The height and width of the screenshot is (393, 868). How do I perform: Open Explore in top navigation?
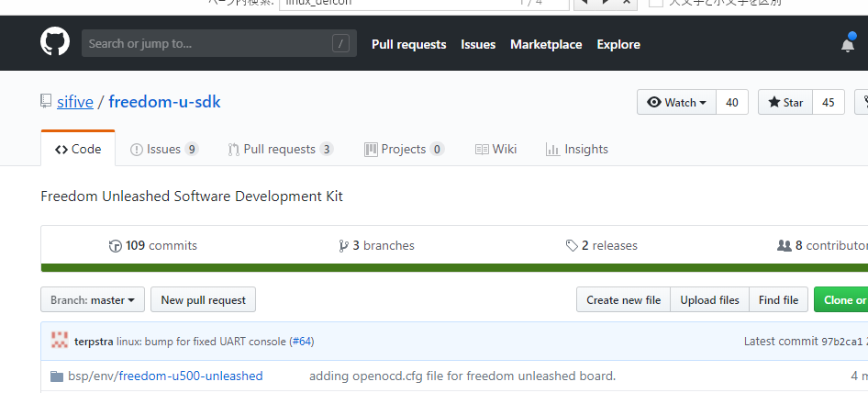(x=618, y=44)
